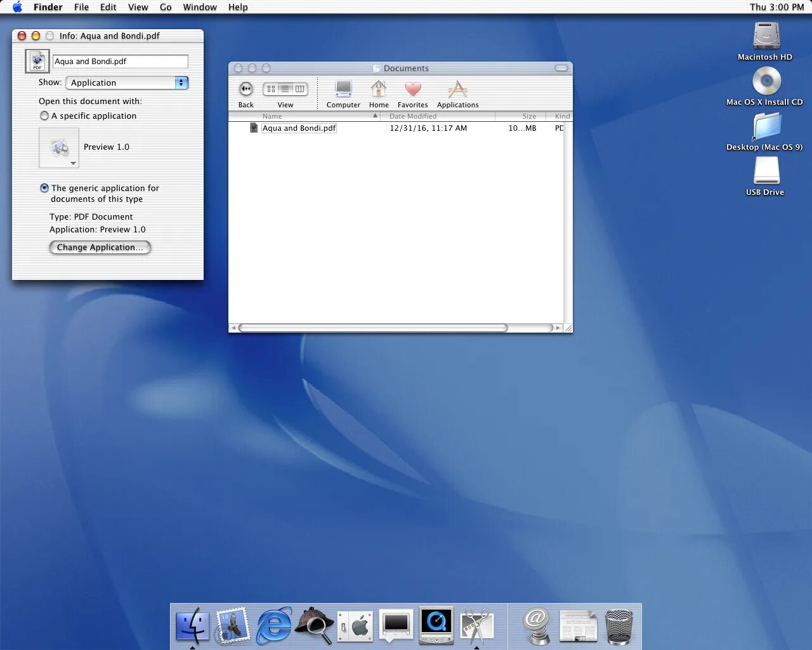Launch Internet Explorer from the Dock
812x650 pixels.
[274, 626]
